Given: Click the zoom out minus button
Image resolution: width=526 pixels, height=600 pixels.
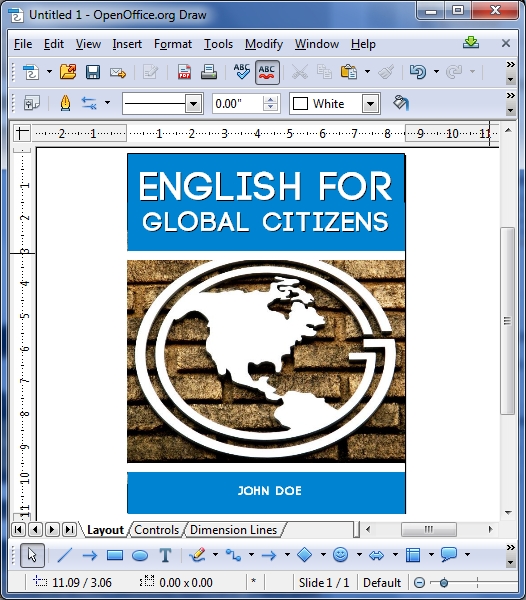Looking at the screenshot, I should 419,583.
